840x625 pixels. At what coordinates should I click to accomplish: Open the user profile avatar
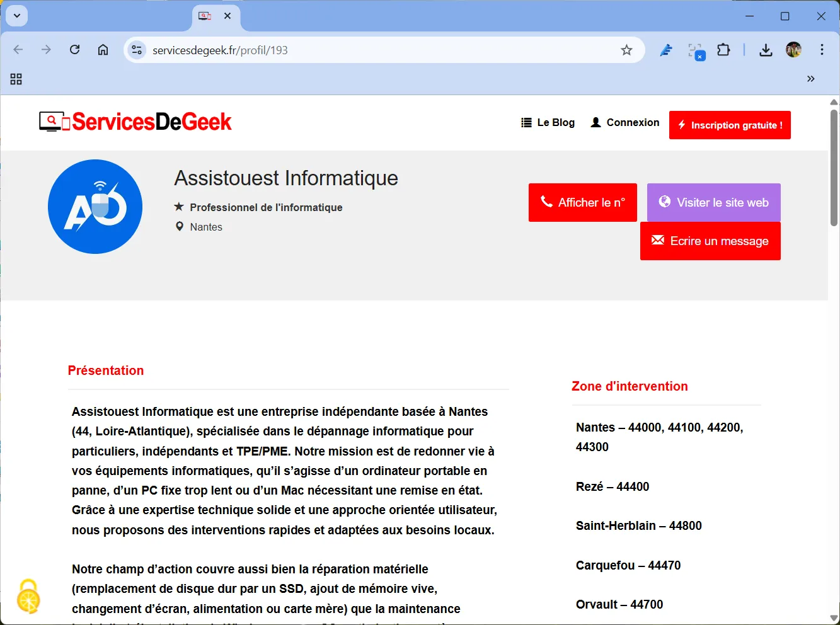[793, 50]
